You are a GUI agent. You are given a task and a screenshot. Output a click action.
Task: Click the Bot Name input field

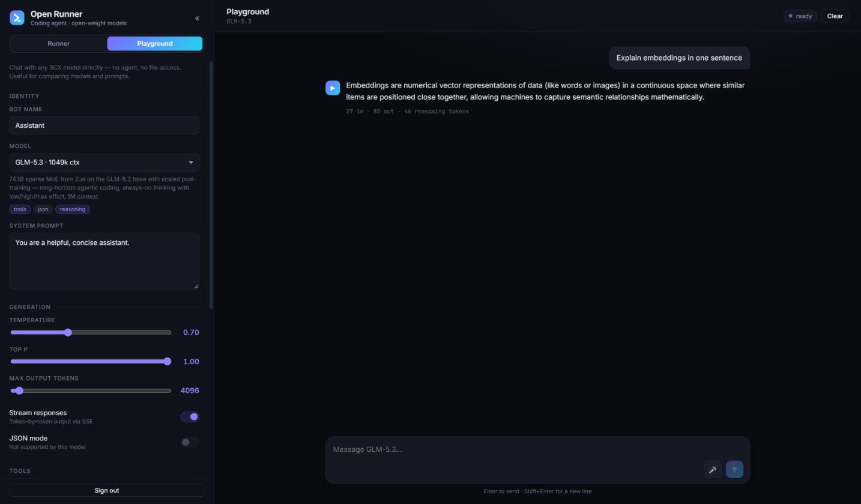point(104,125)
